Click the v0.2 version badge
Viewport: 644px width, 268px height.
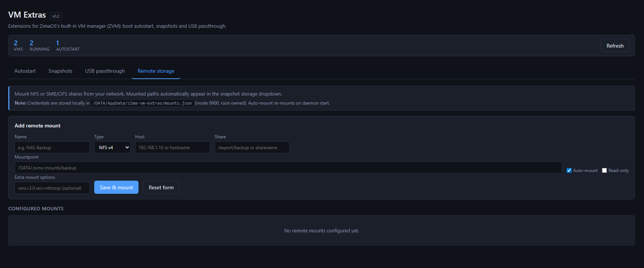[56, 16]
